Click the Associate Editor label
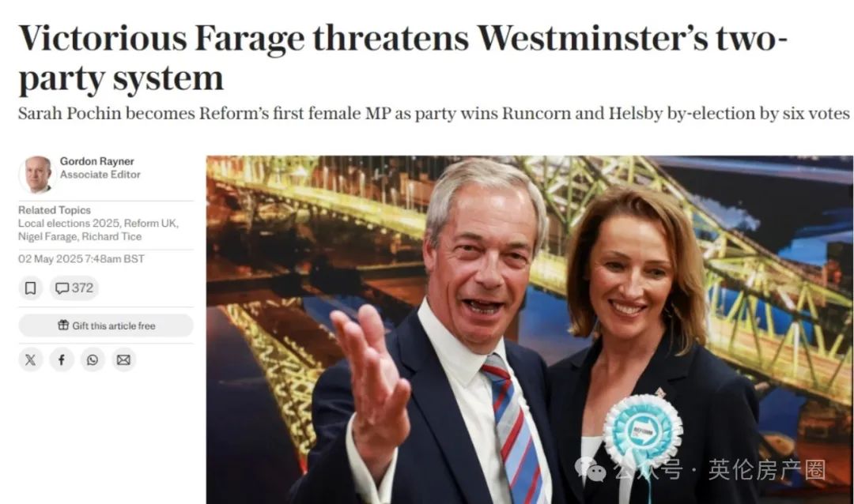Viewport: 854px width, 504px height. tap(100, 175)
